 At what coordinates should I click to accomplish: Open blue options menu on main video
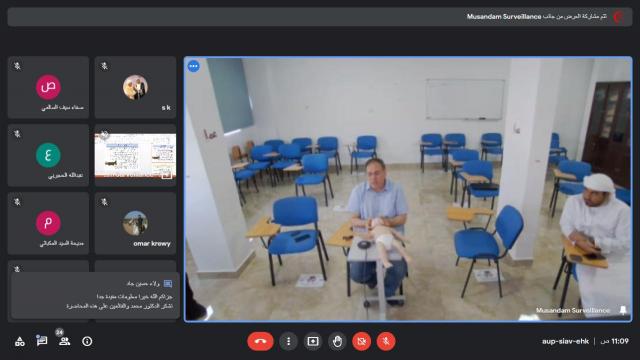point(193,66)
